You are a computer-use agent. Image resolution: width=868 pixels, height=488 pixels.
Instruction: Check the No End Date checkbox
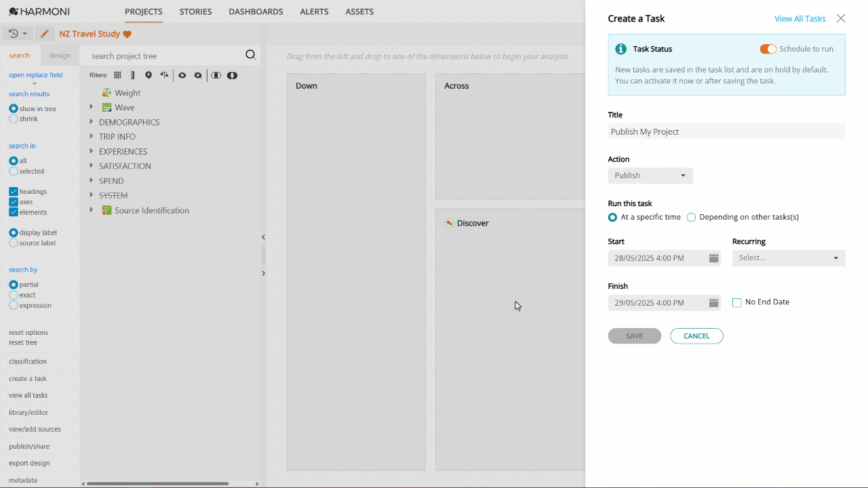[x=737, y=303]
